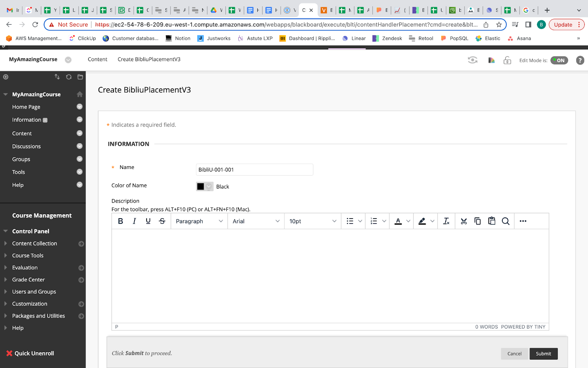The width and height of the screenshot is (588, 368).
Task: Open the Arial font family dropdown
Action: [256, 221]
